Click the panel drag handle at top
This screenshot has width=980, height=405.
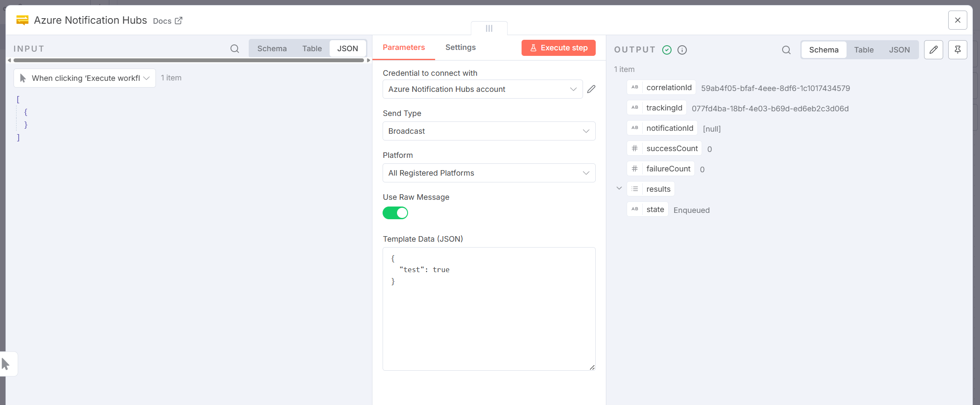(489, 28)
